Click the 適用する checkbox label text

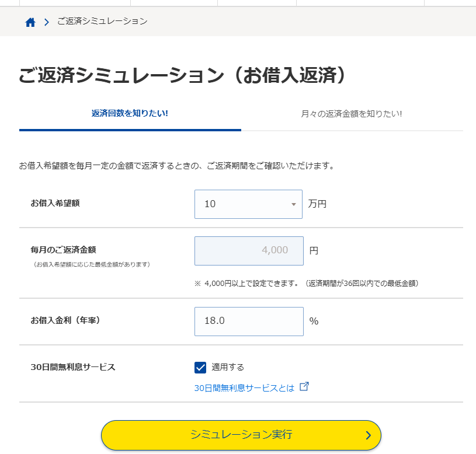tap(228, 367)
